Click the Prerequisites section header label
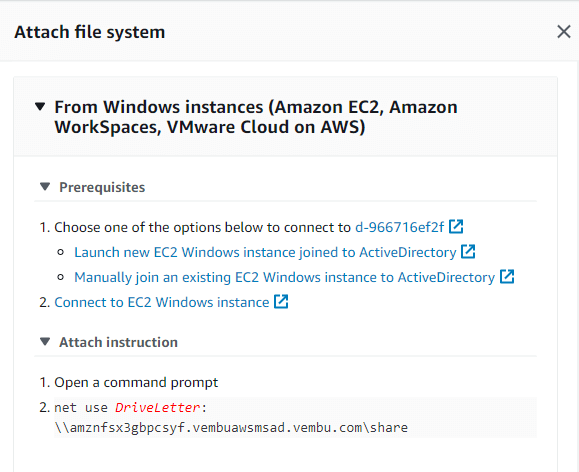The image size is (579, 472). (102, 187)
